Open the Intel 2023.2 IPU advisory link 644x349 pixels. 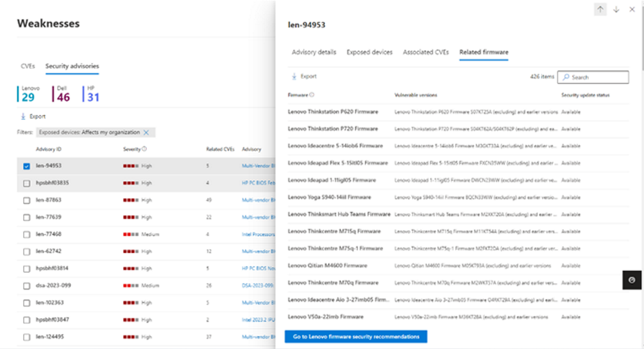click(x=259, y=320)
